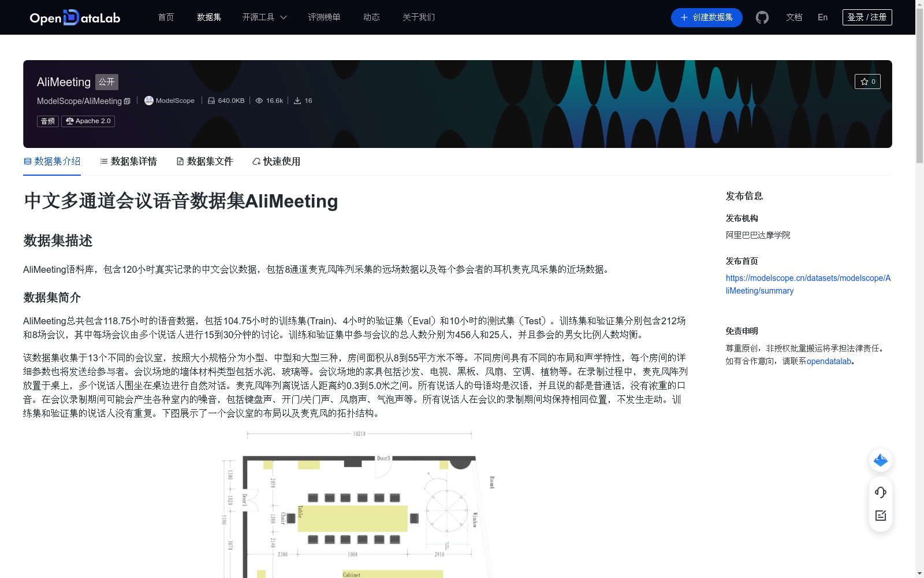
Task: Click the blue mountain floating icon
Action: coord(880,460)
